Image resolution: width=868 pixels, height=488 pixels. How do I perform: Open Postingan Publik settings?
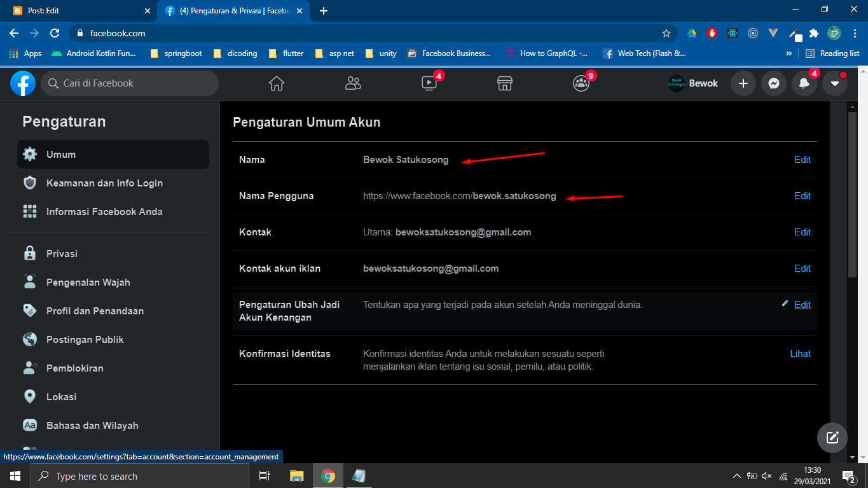pos(113,340)
